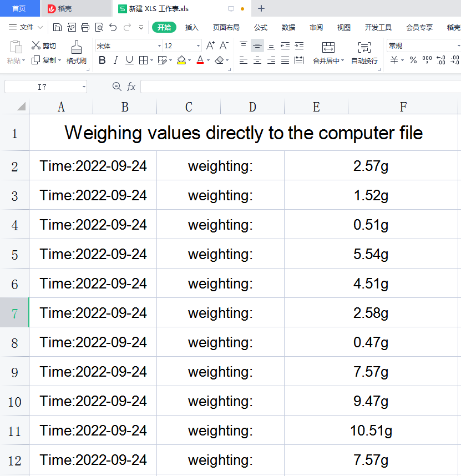Open the 公式 (Formulas) ribbon tab
Screen dimensions: 461x476
[x=261, y=27]
